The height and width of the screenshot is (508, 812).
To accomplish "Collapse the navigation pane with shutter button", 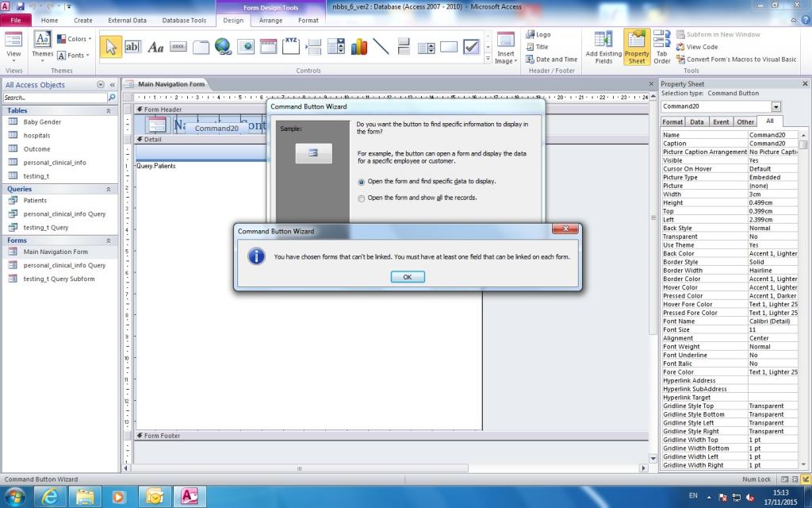I will pos(113,84).
